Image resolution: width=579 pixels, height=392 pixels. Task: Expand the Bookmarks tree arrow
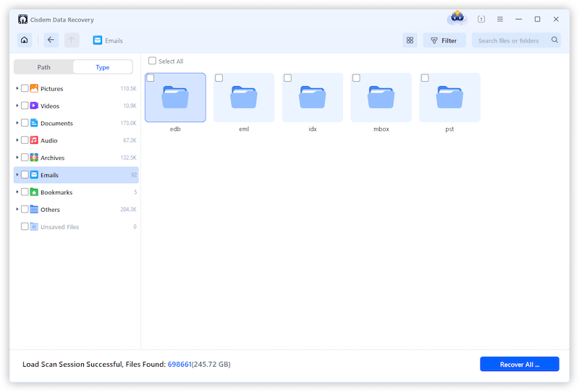pos(17,192)
